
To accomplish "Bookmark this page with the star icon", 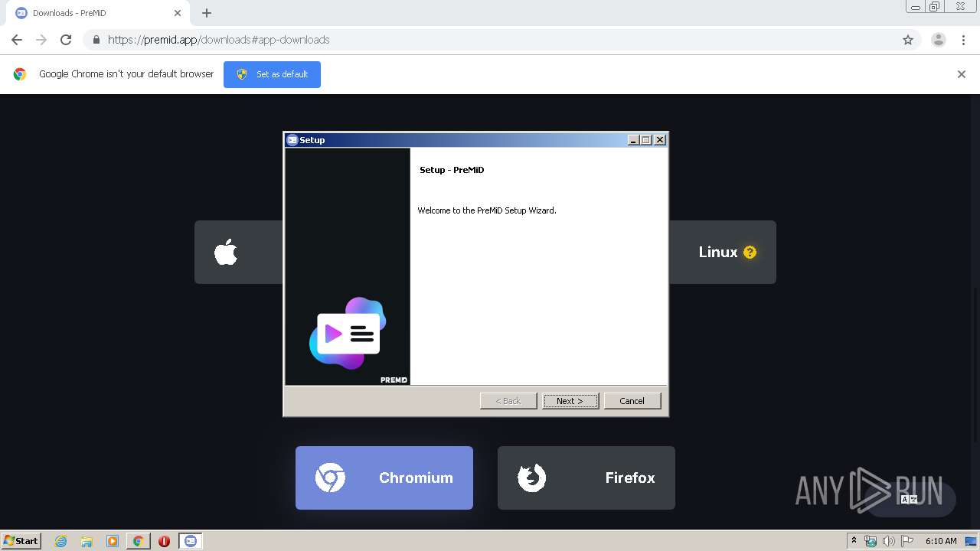I will pyautogui.click(x=908, y=40).
